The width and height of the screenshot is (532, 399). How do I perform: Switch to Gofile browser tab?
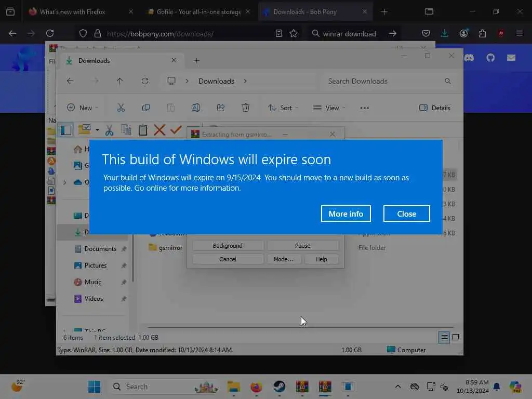point(198,12)
